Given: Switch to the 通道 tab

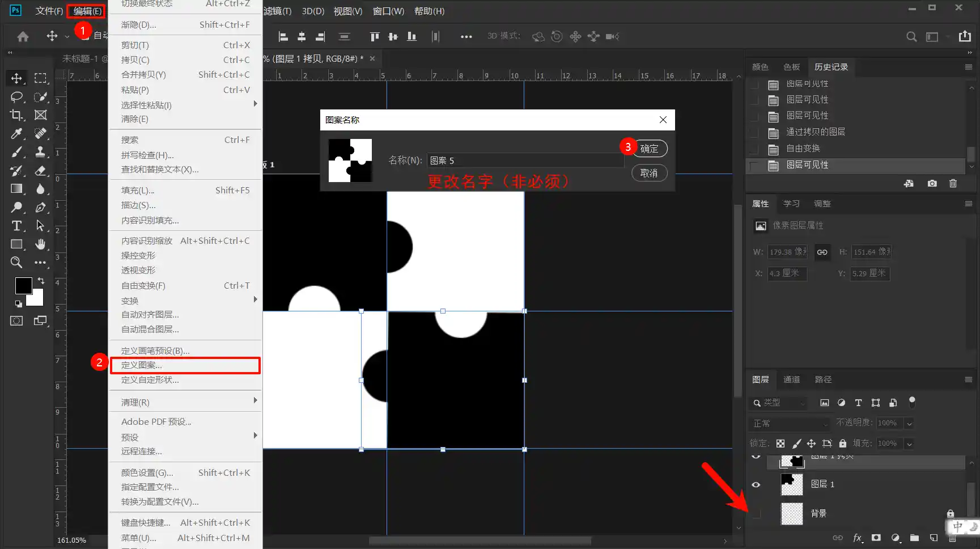Looking at the screenshot, I should [791, 379].
